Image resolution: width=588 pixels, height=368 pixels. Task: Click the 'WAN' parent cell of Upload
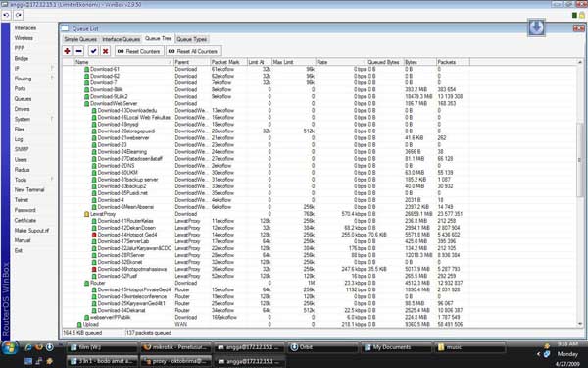[x=181, y=325]
